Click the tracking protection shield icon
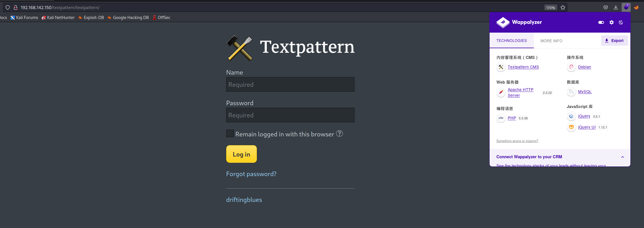 (x=8, y=7)
